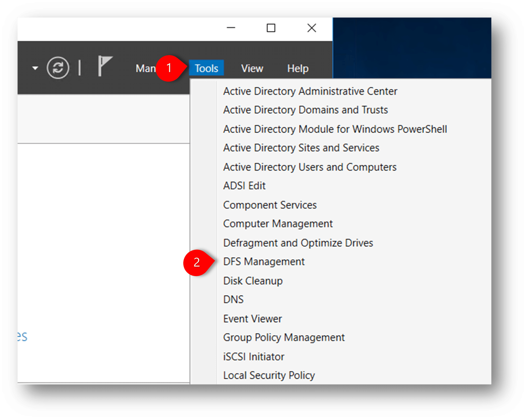Open Active Directory Sites and Services
Viewport: 527px width, 420px height.
(x=301, y=148)
